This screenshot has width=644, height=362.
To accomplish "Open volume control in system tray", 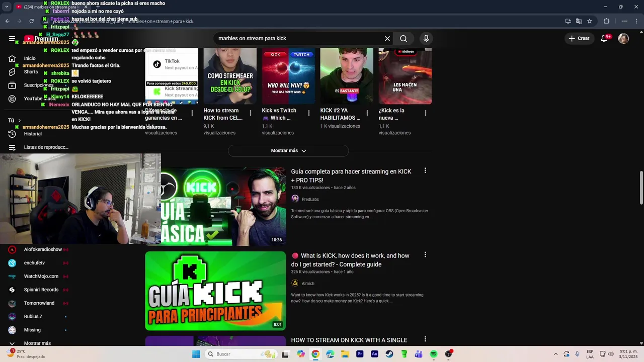I will [x=611, y=354].
